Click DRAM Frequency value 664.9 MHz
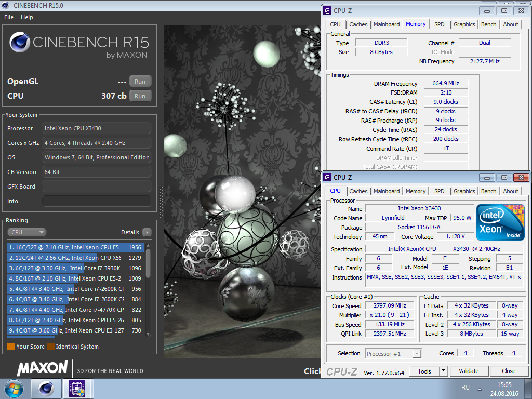The image size is (532, 399). tap(446, 84)
